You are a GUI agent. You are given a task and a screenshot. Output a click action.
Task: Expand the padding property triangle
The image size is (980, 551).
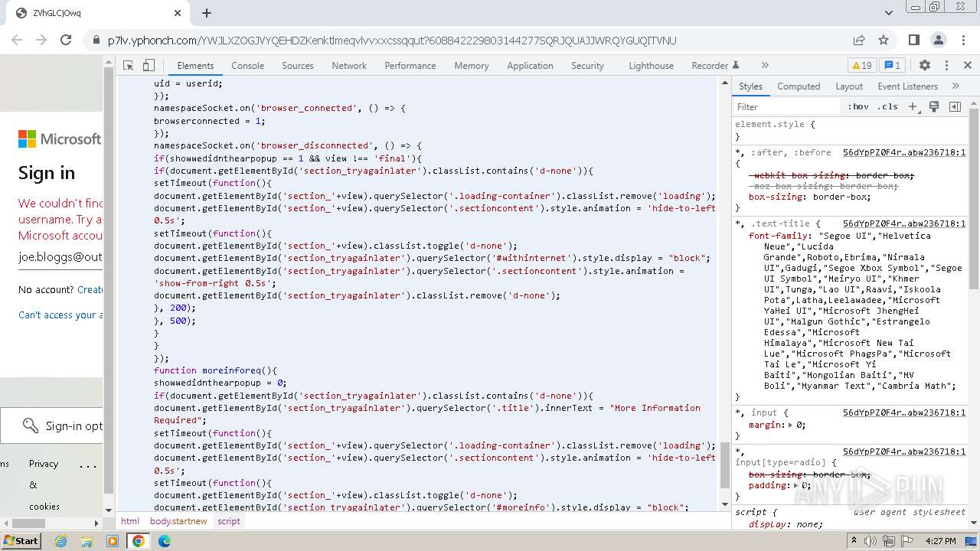795,485
